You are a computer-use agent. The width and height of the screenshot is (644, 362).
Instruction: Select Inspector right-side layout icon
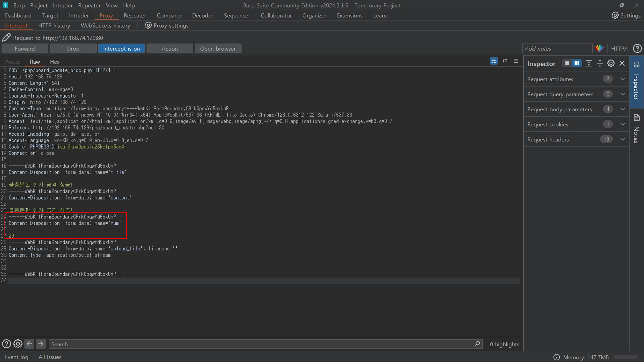coord(577,63)
